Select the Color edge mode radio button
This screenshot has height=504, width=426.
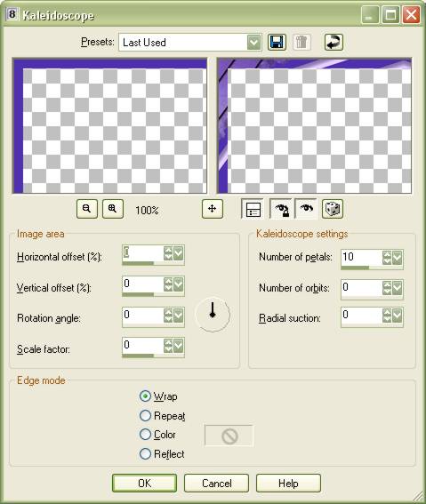coord(145,435)
